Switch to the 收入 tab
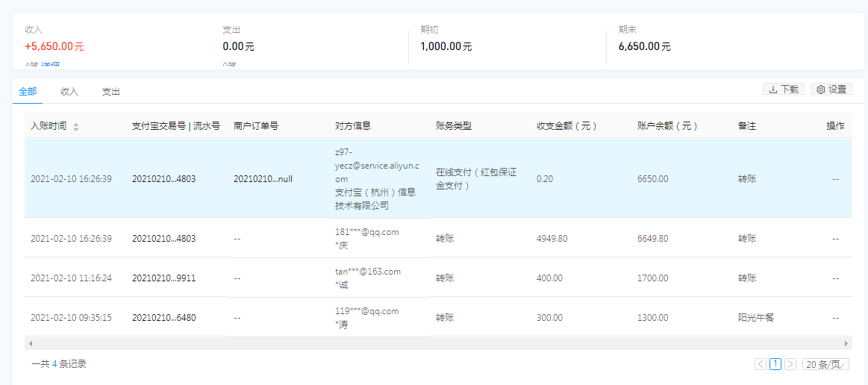The height and width of the screenshot is (385, 868). (x=69, y=91)
